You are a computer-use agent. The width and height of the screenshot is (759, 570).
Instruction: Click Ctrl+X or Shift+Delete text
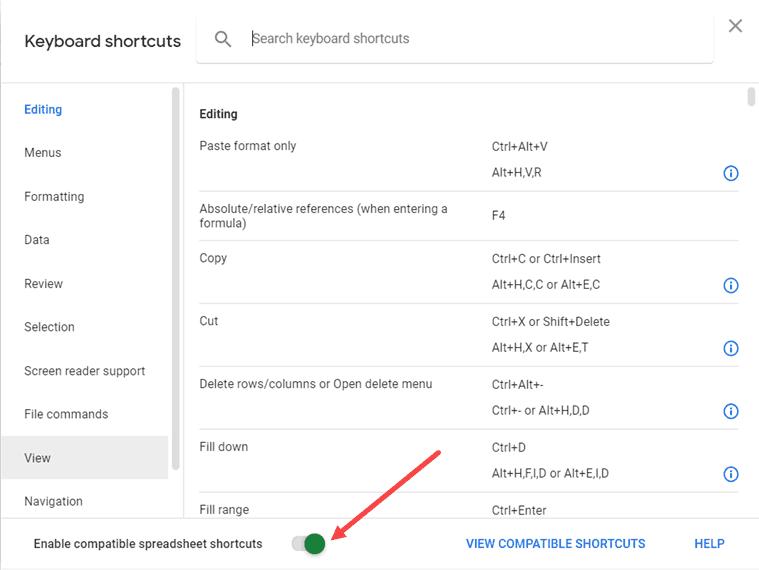[x=550, y=322]
